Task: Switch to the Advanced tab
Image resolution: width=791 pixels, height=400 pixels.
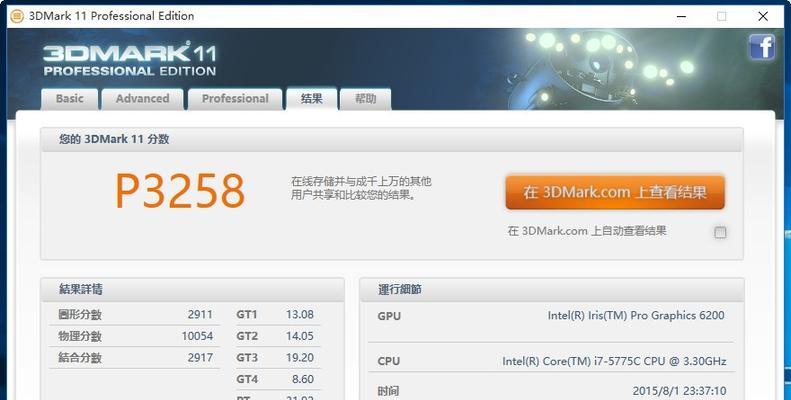Action: pyautogui.click(x=142, y=99)
